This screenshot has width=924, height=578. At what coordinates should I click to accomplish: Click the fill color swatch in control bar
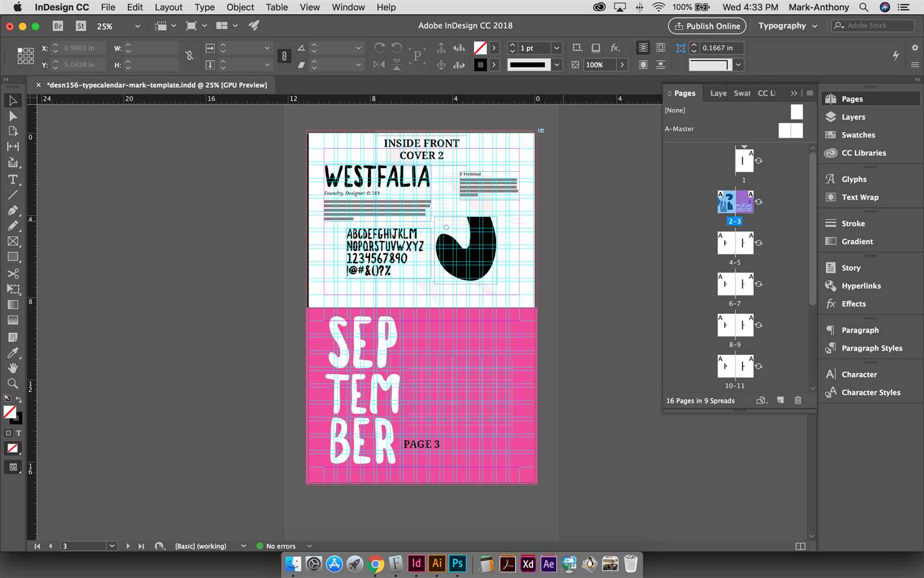480,48
